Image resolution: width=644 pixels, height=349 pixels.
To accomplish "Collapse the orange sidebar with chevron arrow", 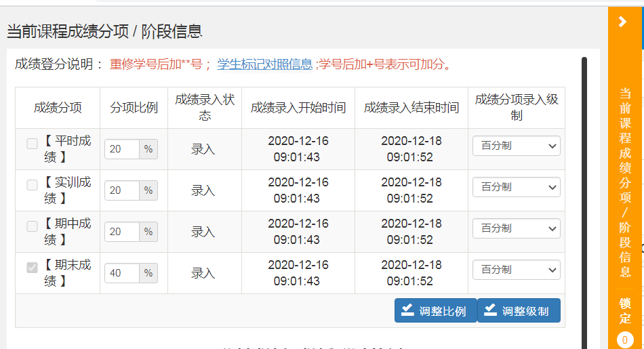I will point(623,22).
